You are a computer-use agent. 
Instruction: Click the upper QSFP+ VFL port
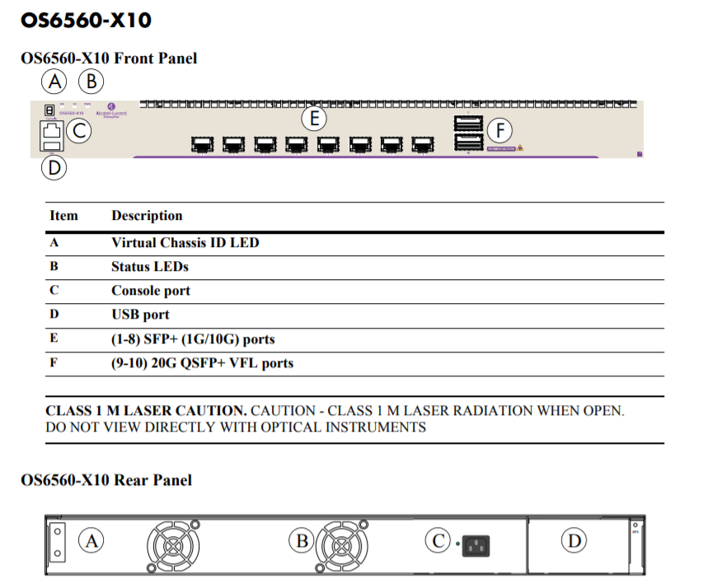(469, 124)
